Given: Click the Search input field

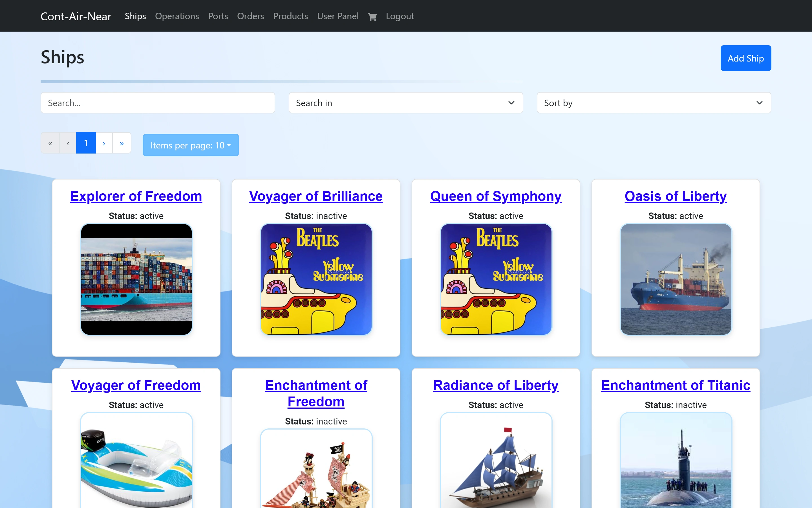Looking at the screenshot, I should (158, 103).
